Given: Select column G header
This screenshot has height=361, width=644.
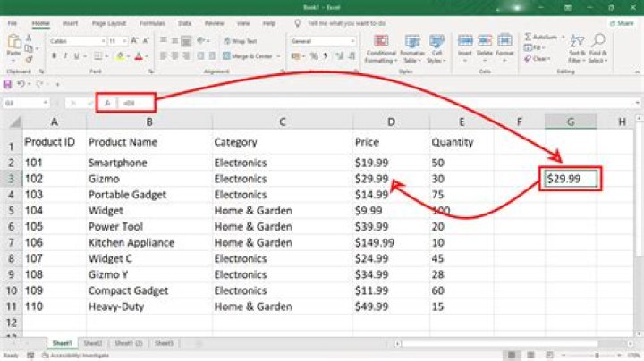Looking at the screenshot, I should pyautogui.click(x=571, y=122).
